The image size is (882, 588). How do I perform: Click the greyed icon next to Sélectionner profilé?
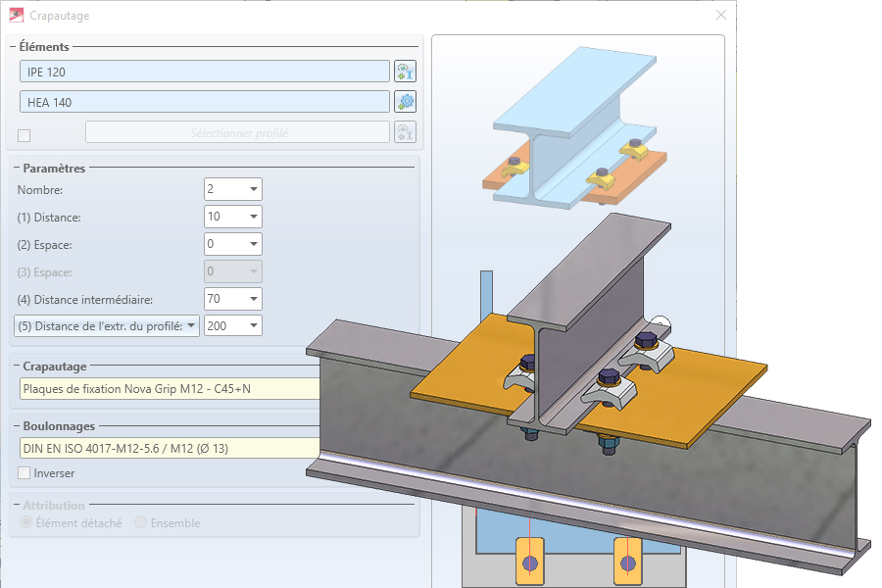(x=405, y=132)
